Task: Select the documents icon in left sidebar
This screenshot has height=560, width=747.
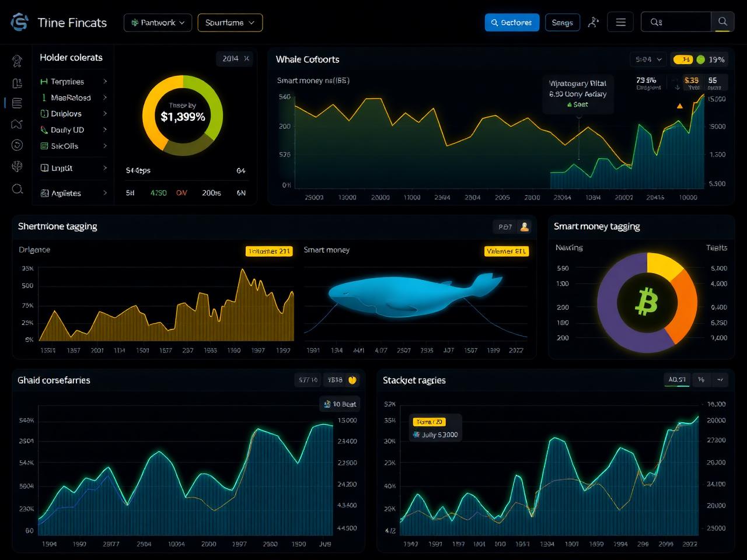Action: point(17,83)
